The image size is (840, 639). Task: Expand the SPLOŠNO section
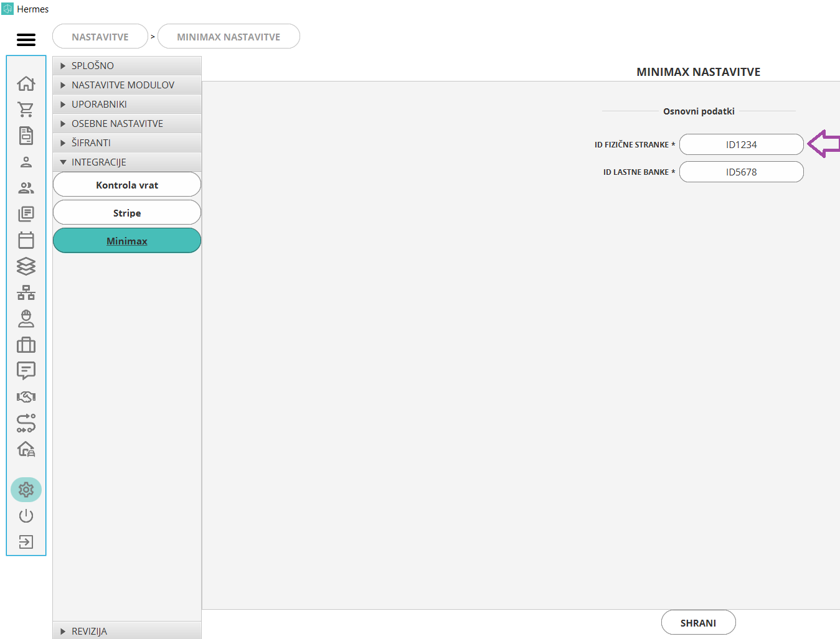(x=127, y=66)
